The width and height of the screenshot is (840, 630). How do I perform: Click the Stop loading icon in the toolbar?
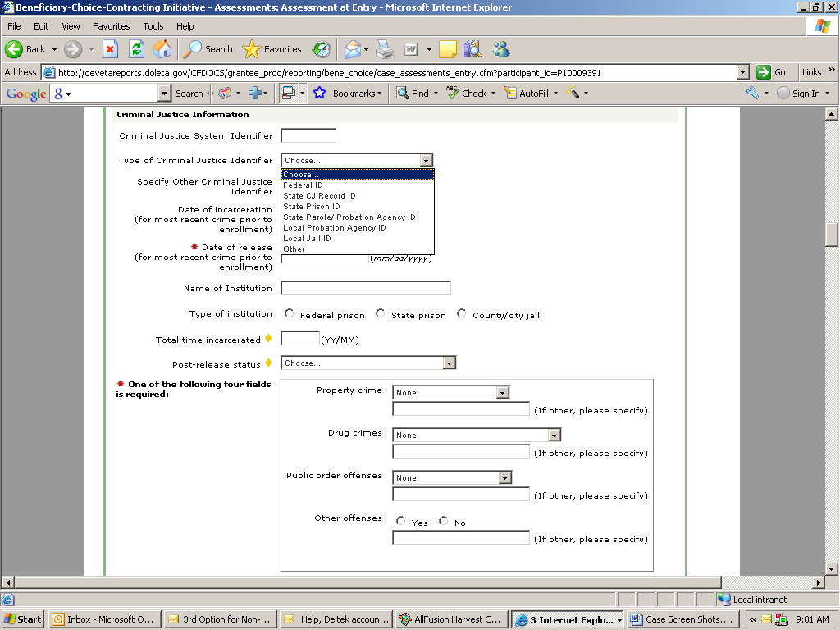pos(110,49)
